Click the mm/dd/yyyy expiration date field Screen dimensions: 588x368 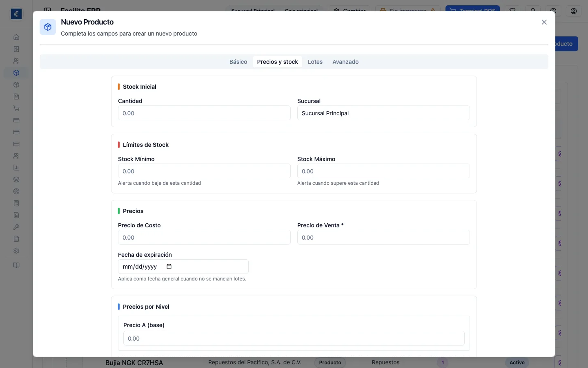point(183,267)
